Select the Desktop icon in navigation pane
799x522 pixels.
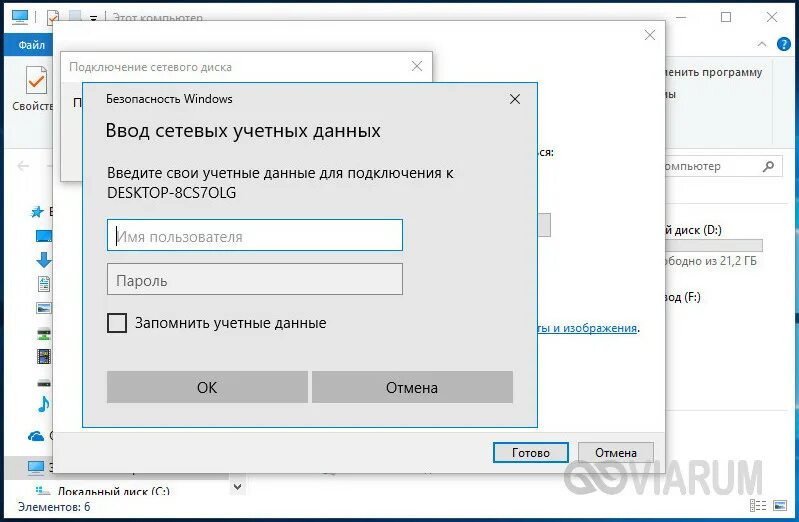tap(44, 236)
